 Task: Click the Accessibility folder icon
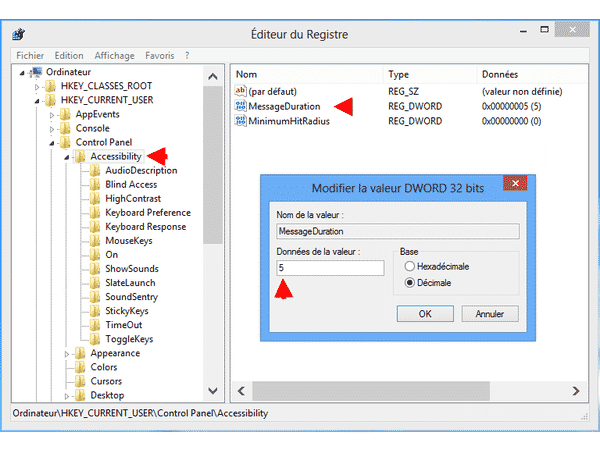80,157
